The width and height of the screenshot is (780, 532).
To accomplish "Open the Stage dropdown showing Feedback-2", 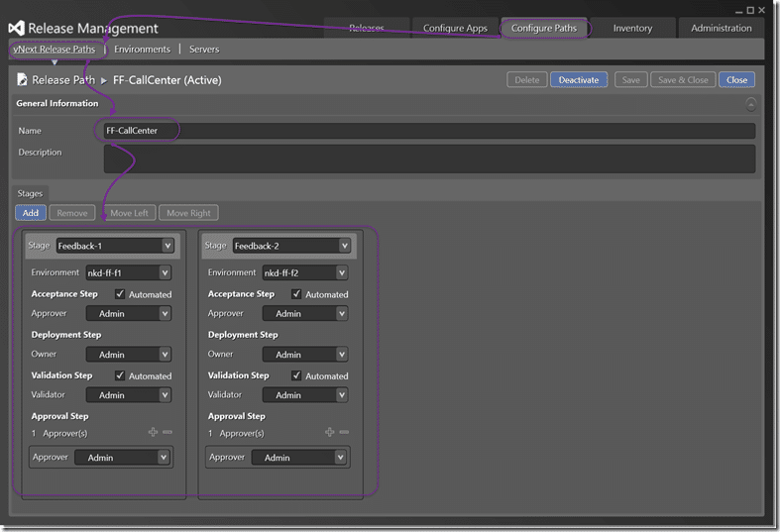I will 291,246.
